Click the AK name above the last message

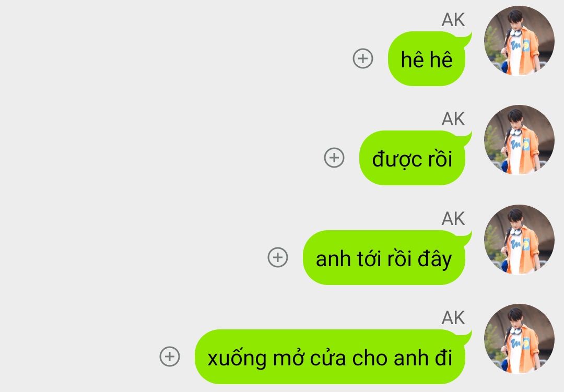(453, 318)
